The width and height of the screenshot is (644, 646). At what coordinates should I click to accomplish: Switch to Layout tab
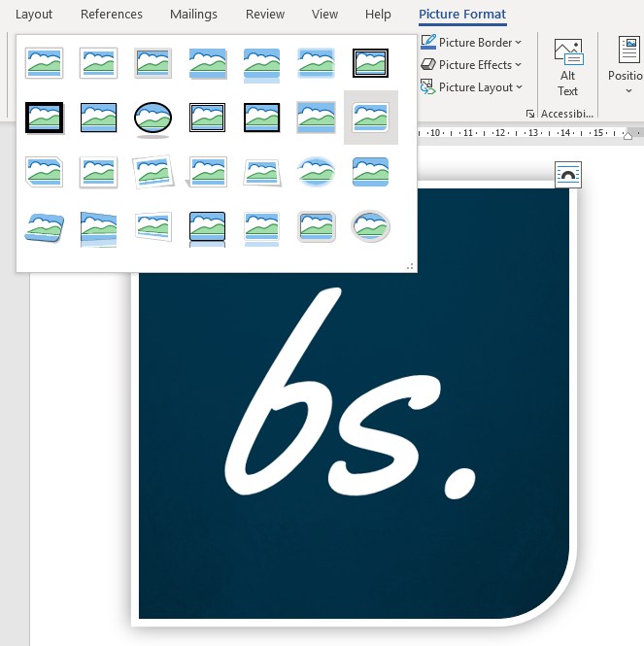[34, 14]
